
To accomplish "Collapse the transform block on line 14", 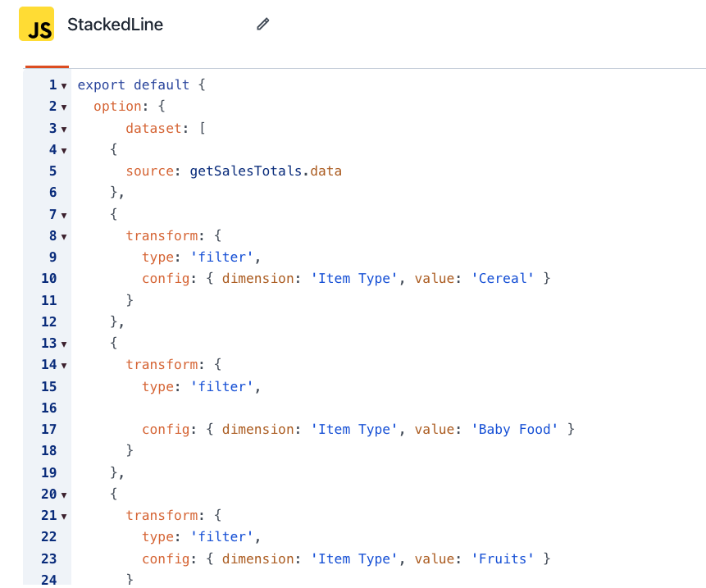I will point(64,365).
